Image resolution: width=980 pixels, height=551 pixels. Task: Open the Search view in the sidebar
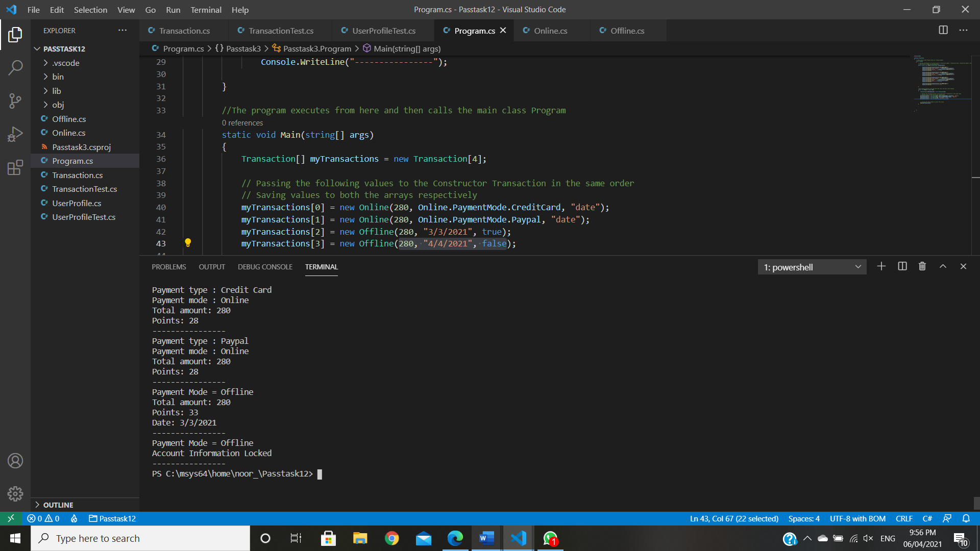(x=15, y=67)
